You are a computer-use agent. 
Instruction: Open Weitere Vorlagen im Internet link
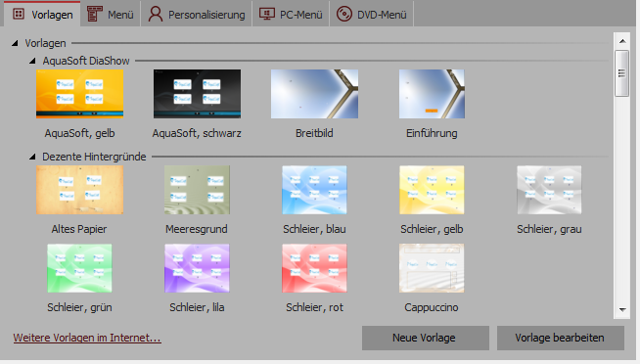[87, 338]
